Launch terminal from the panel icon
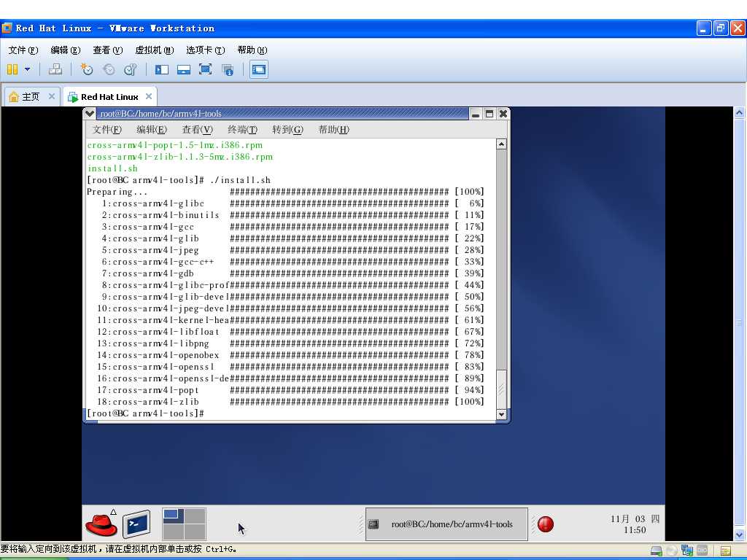The height and width of the screenshot is (560, 747). click(136, 524)
